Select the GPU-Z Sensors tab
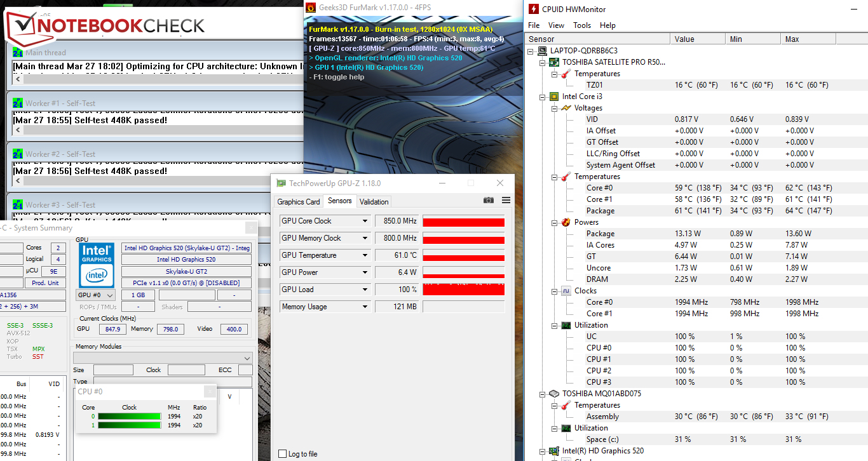 pos(339,201)
